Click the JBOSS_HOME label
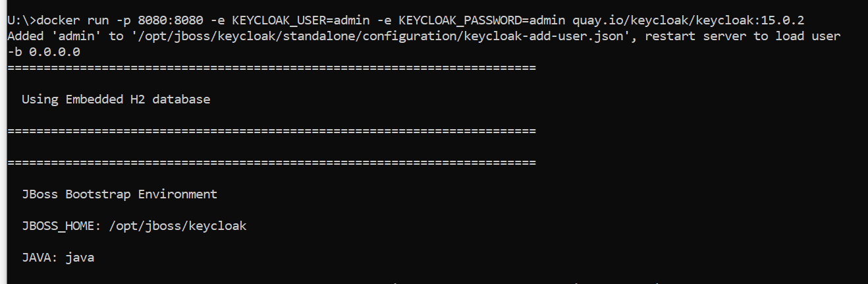868x284 pixels. (58, 226)
